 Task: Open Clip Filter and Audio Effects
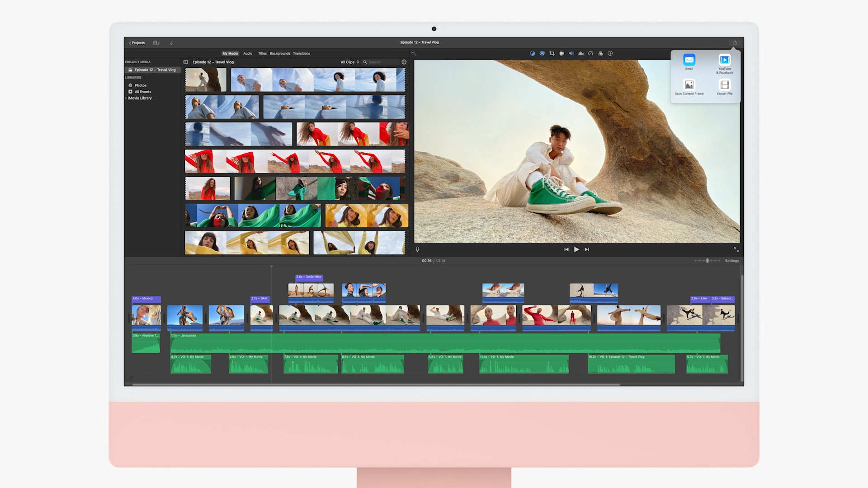600,53
